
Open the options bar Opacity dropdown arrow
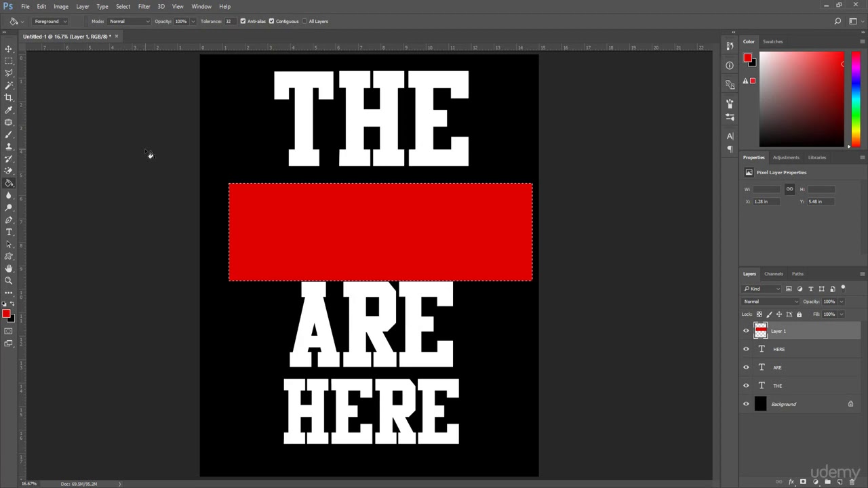pos(193,21)
